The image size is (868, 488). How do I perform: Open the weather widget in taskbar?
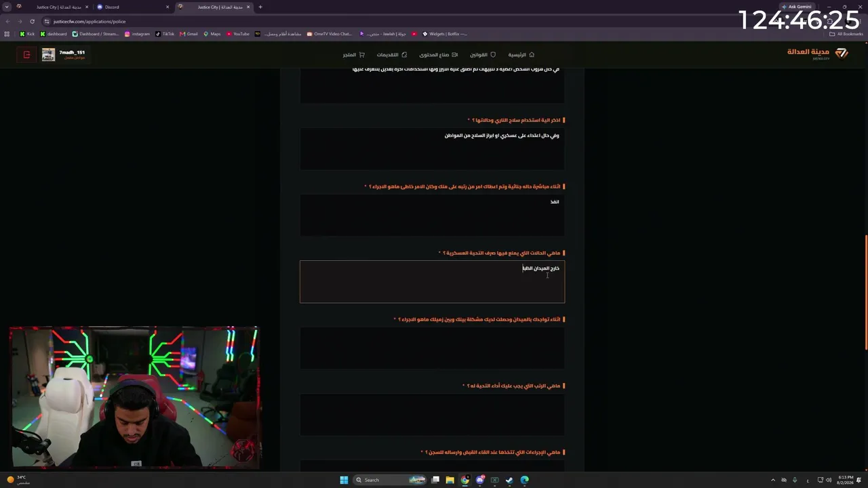pyautogui.click(x=18, y=480)
